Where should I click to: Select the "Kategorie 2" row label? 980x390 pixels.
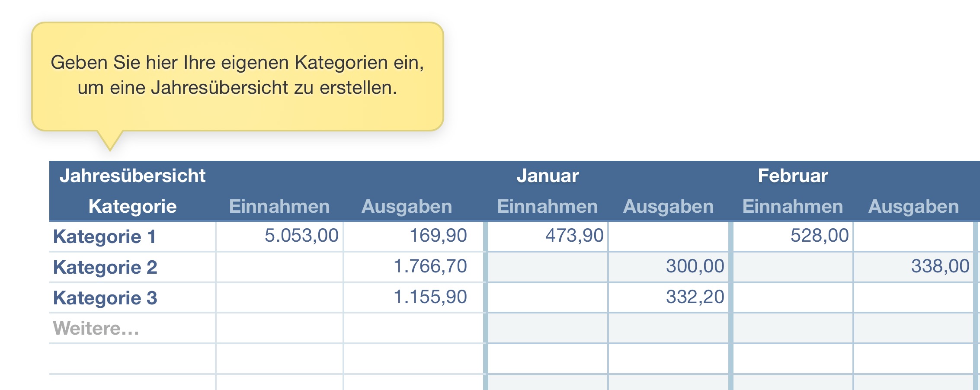click(105, 267)
